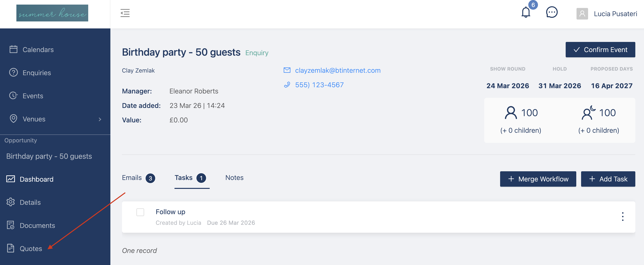Tick the Follow up task checkbox
The image size is (644, 265).
(140, 212)
